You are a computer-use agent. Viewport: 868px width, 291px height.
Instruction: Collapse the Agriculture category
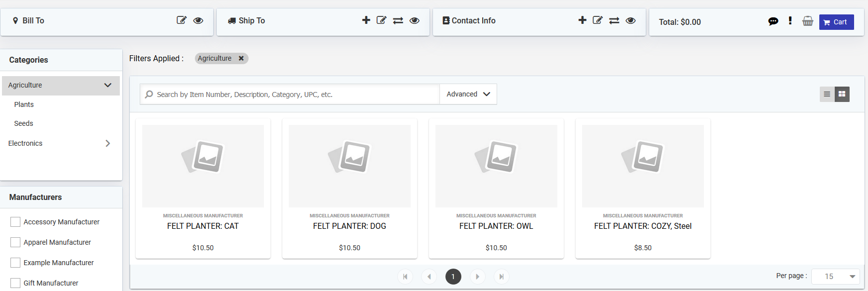(108, 85)
